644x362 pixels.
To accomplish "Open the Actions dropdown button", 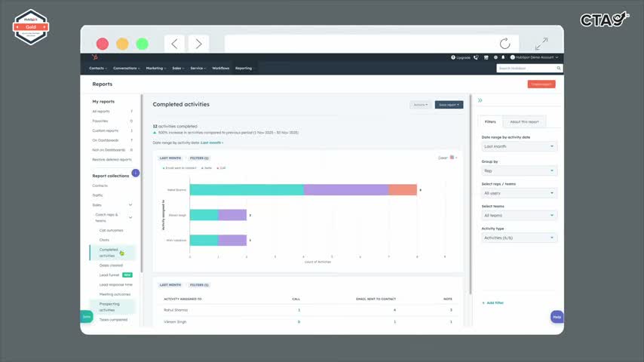I will (420, 105).
